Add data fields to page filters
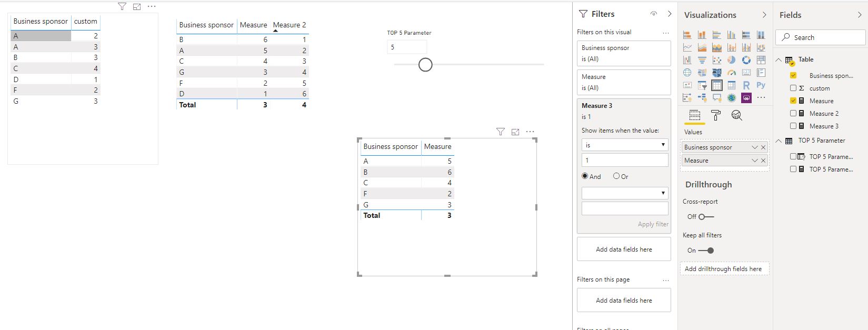 (624, 301)
